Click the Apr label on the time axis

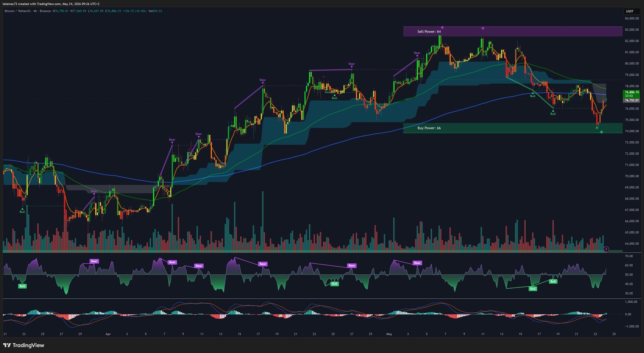(x=108, y=334)
